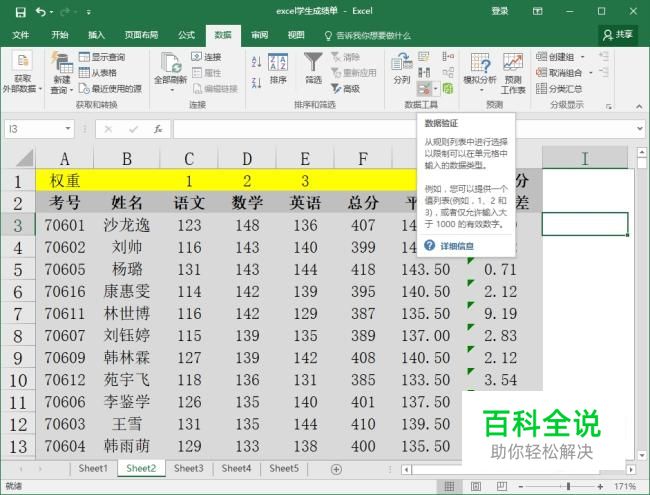Click Forecast Sheet (预测工作表)
This screenshot has width=650, height=495.
513,73
